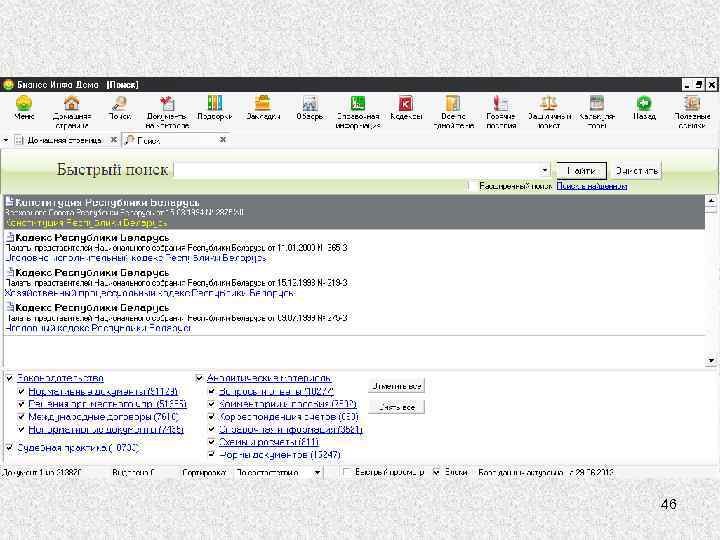Open the green Справочная информация toolbar icon
Viewport: 720px width, 540px height.
click(358, 103)
